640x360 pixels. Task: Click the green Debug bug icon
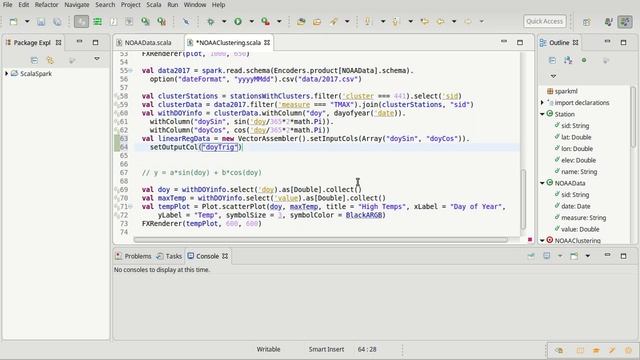[x=211, y=21]
